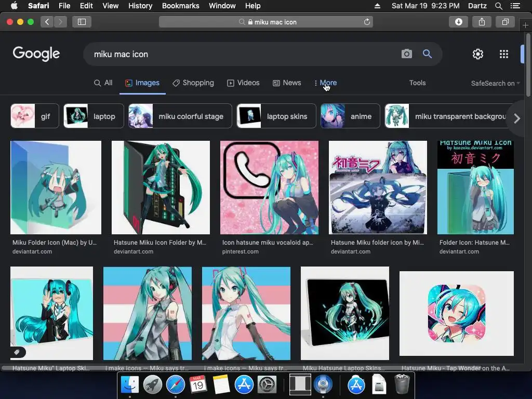532x399 pixels.
Task: Open Hatsune Miku Icon Folder result link
Action: (160, 243)
